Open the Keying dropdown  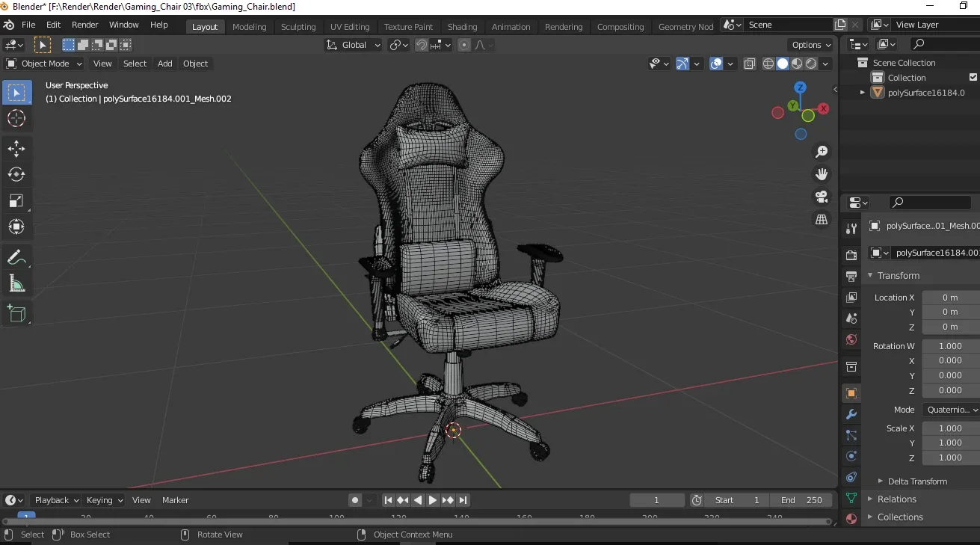point(104,500)
